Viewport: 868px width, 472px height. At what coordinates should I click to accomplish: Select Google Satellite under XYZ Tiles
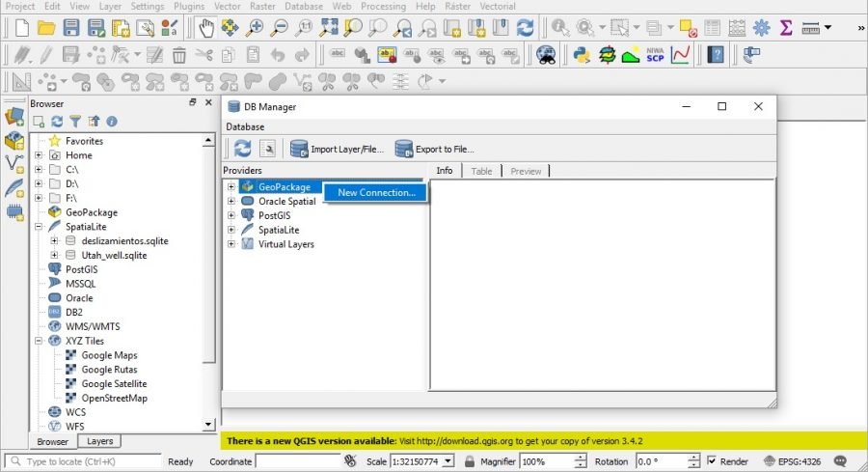115,383
